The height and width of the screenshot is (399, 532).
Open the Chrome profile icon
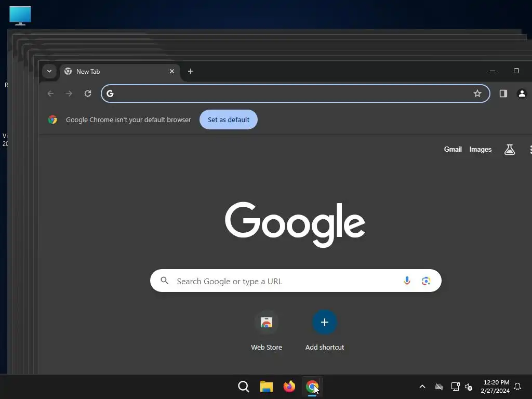tap(522, 94)
